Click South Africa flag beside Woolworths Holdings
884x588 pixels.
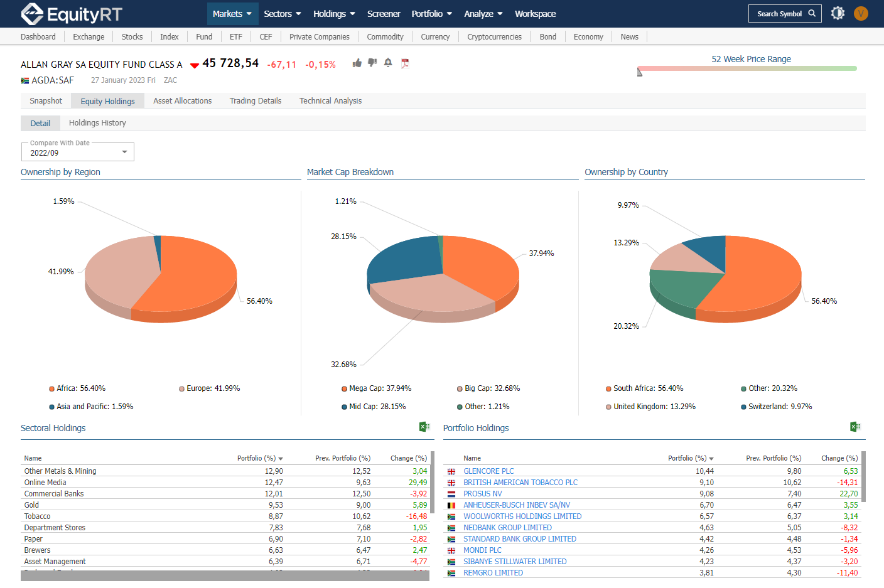(x=451, y=516)
